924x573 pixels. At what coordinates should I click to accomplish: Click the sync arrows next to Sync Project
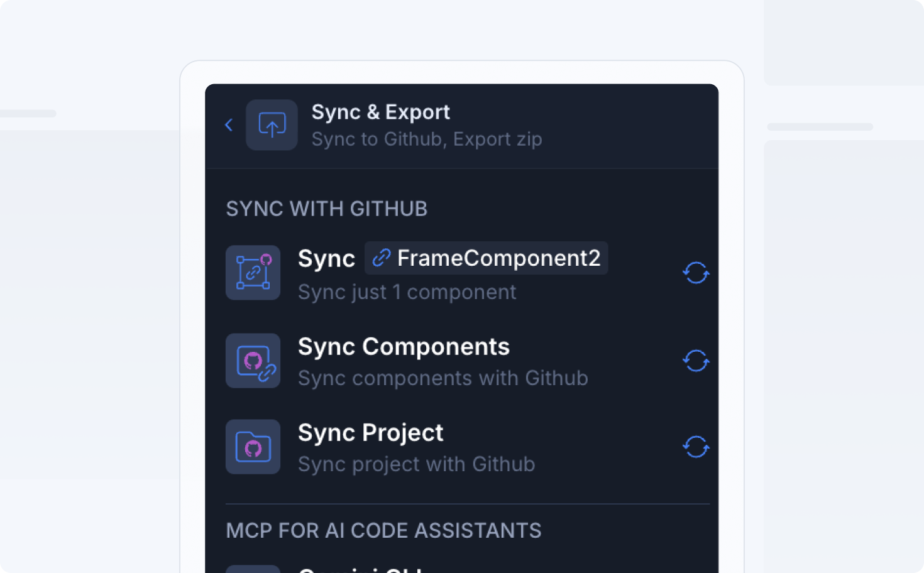pyautogui.click(x=696, y=447)
